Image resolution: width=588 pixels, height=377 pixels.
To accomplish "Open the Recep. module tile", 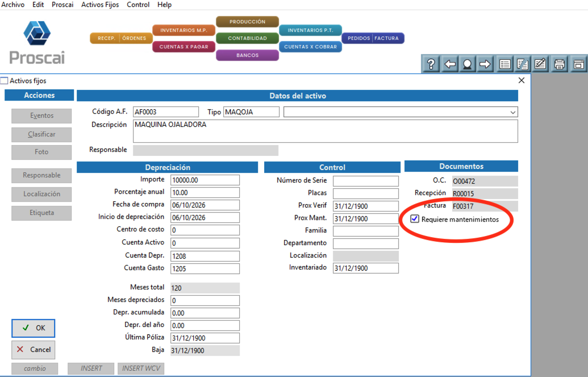I will [106, 38].
